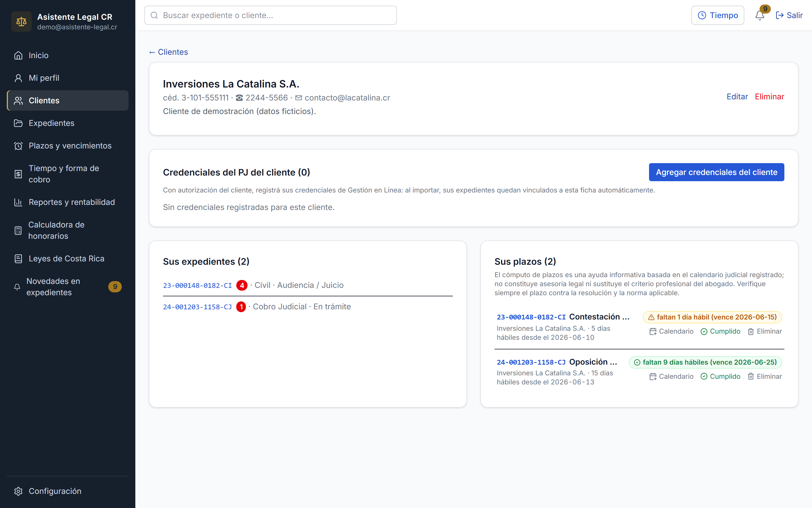Click the check icon for Cumplido on 24-001203-1158-CJ

tap(704, 376)
